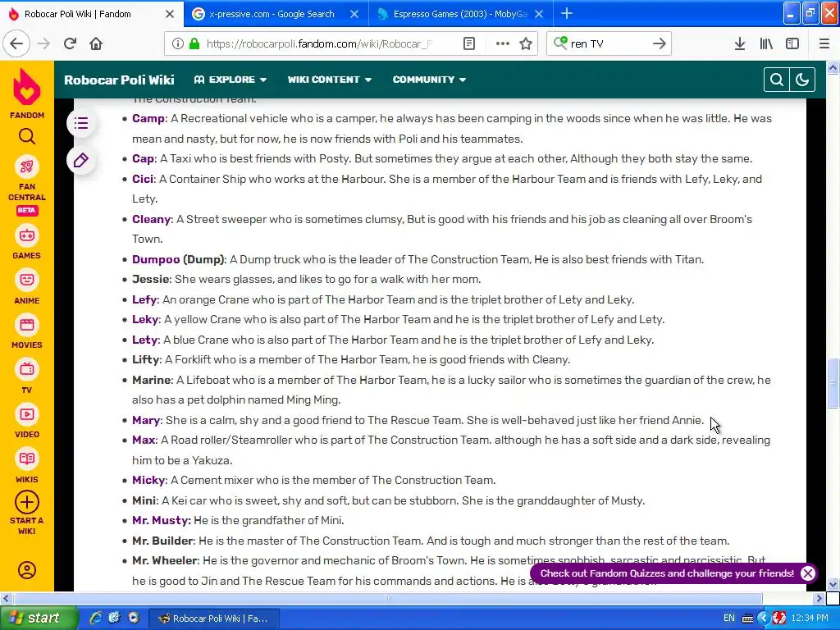Click the horizontal scrollbar thumb
Viewport: 840px width, 630px height.
point(388,598)
